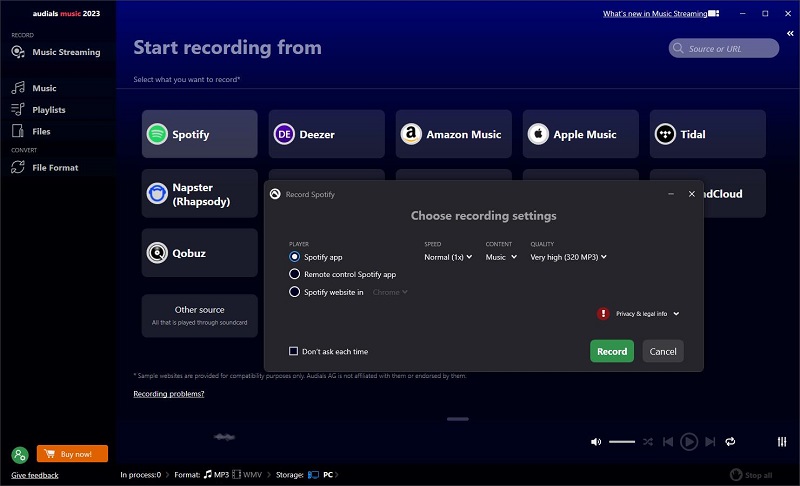Viewport: 800px width, 486px height.
Task: Mute the speaker volume icon
Action: (595, 442)
